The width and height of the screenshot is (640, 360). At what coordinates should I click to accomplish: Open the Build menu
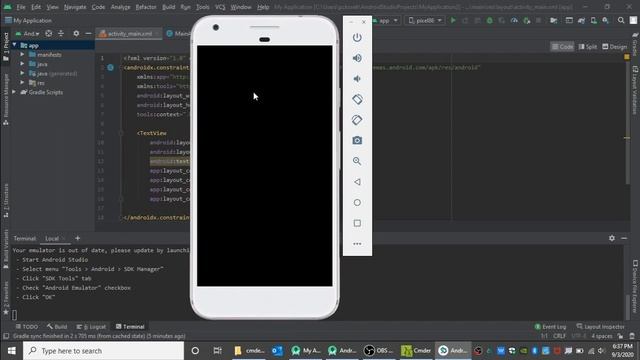point(169,7)
